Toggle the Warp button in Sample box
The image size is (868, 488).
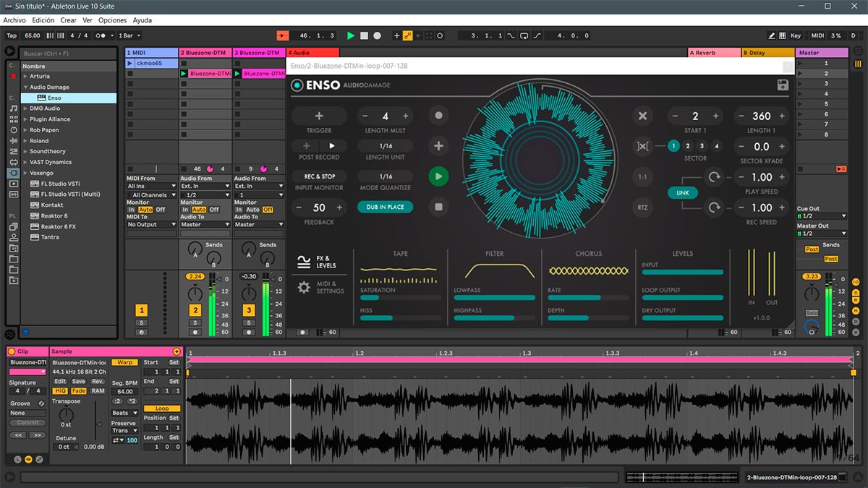tap(124, 362)
